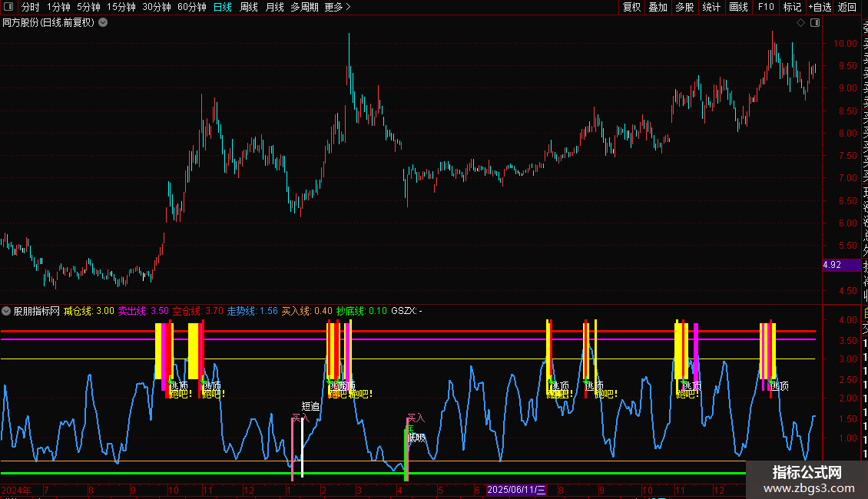Open the 画线 drawing tools
Screen dimensions: 868x499
coord(738,7)
